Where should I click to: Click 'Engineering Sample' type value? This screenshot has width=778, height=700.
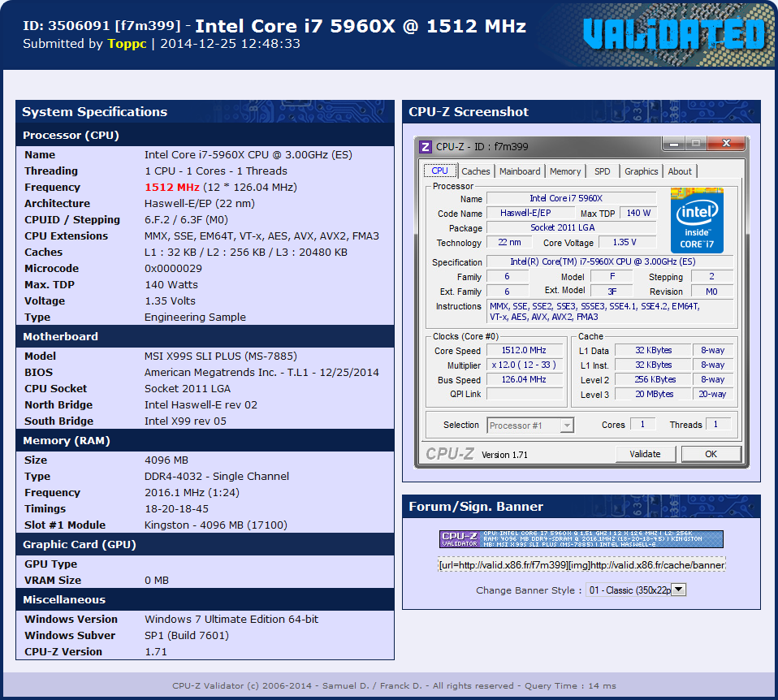[195, 317]
